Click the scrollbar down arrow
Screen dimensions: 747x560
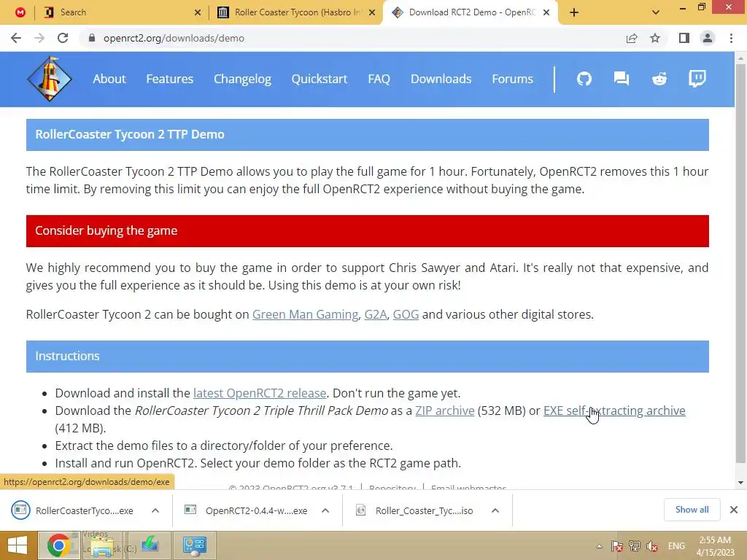(x=740, y=483)
